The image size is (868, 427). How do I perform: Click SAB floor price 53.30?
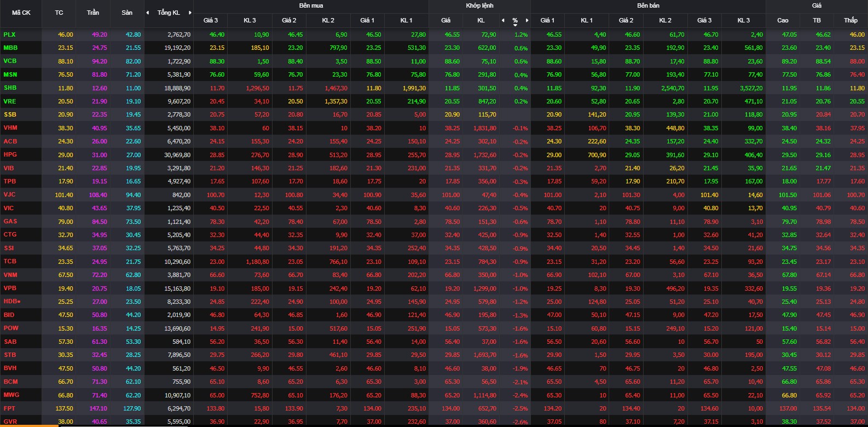133,342
